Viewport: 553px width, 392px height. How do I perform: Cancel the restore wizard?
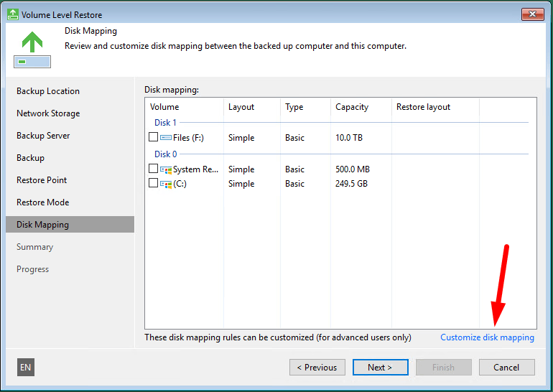[506, 368]
